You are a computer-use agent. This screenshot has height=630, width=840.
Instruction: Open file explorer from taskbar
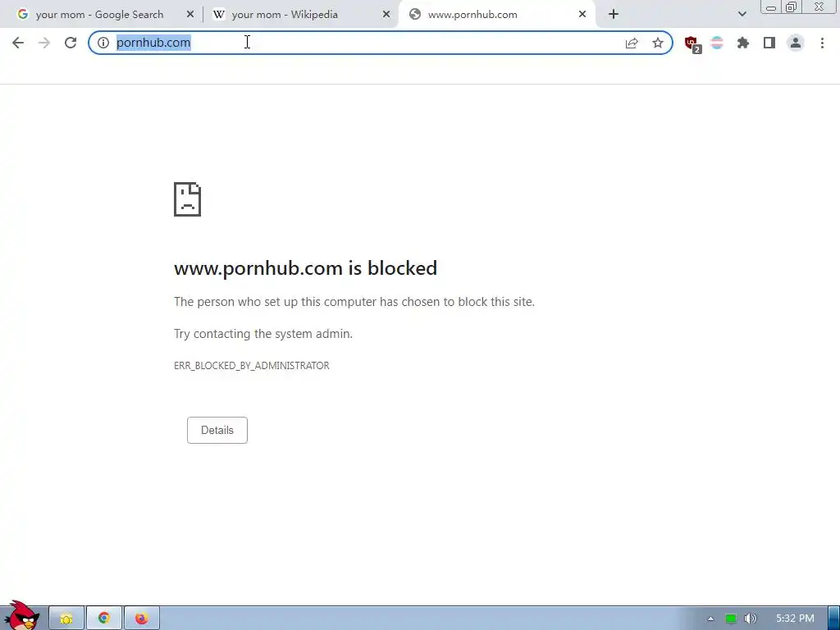(66, 619)
